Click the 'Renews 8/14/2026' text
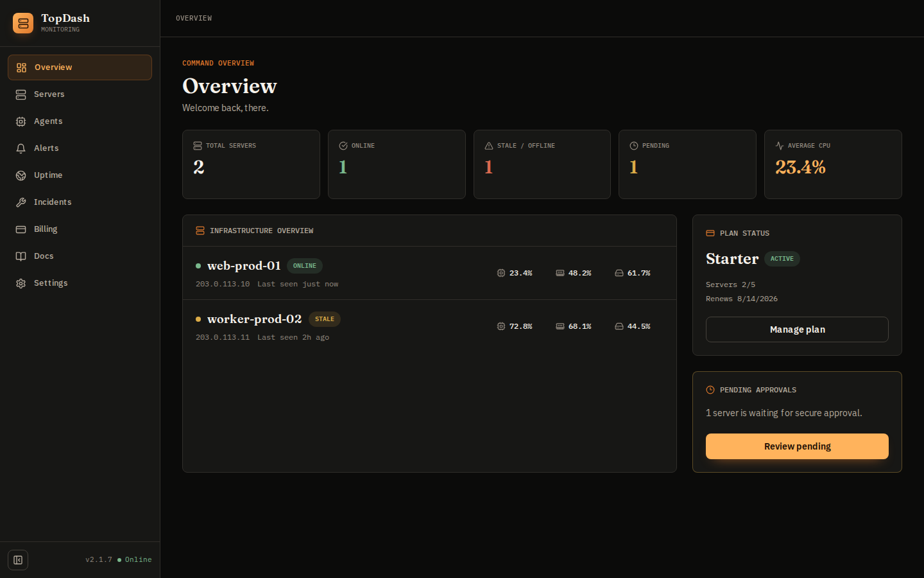This screenshot has width=924, height=578. 742,299
